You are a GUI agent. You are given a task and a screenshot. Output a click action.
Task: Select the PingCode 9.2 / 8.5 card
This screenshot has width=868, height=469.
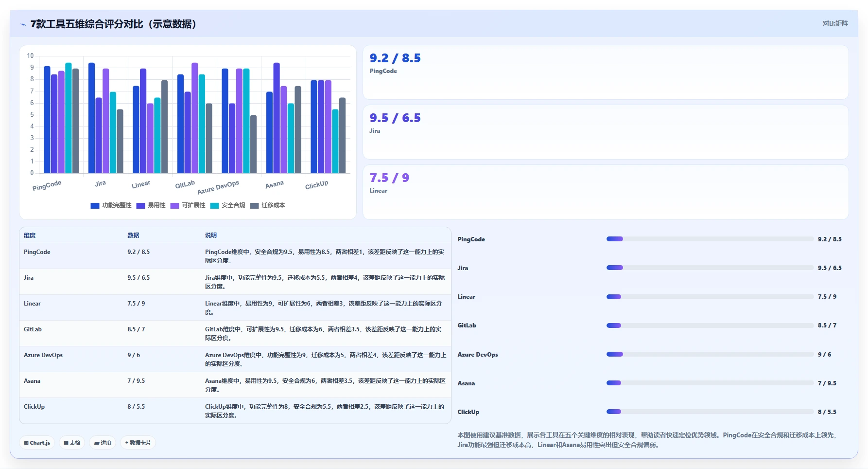point(606,72)
